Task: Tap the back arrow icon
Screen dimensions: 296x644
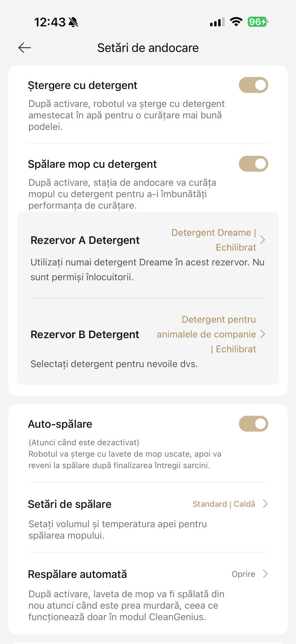Action: (x=25, y=48)
